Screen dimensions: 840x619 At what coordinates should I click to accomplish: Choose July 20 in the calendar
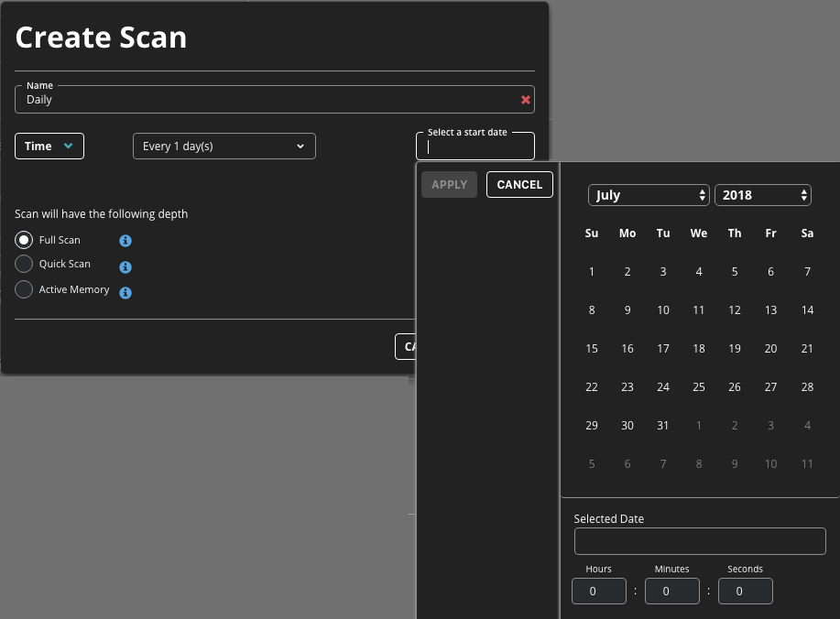(770, 349)
